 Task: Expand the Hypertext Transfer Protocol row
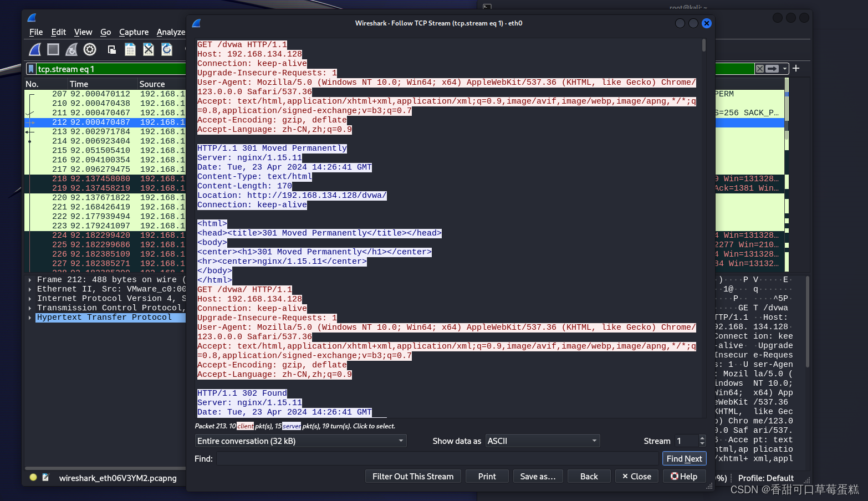point(29,318)
